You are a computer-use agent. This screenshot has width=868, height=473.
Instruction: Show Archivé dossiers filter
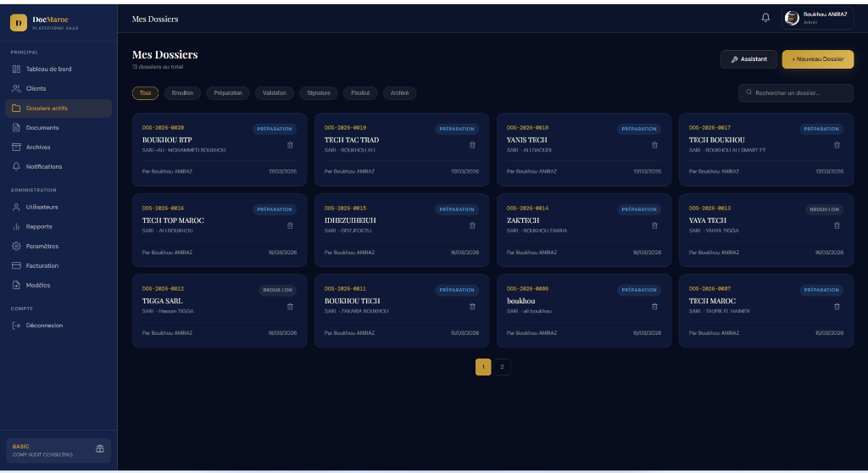pos(399,93)
